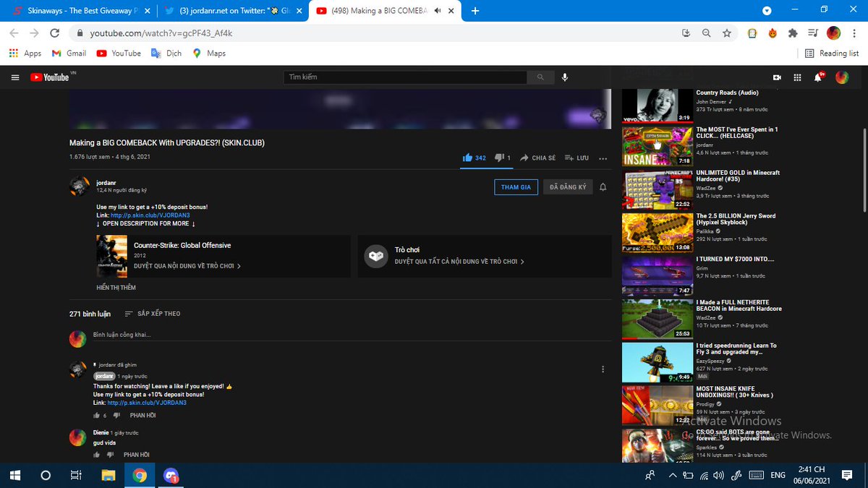Like the 'gud vids' comment
Viewport: 868px width, 488px height.
coord(96,455)
